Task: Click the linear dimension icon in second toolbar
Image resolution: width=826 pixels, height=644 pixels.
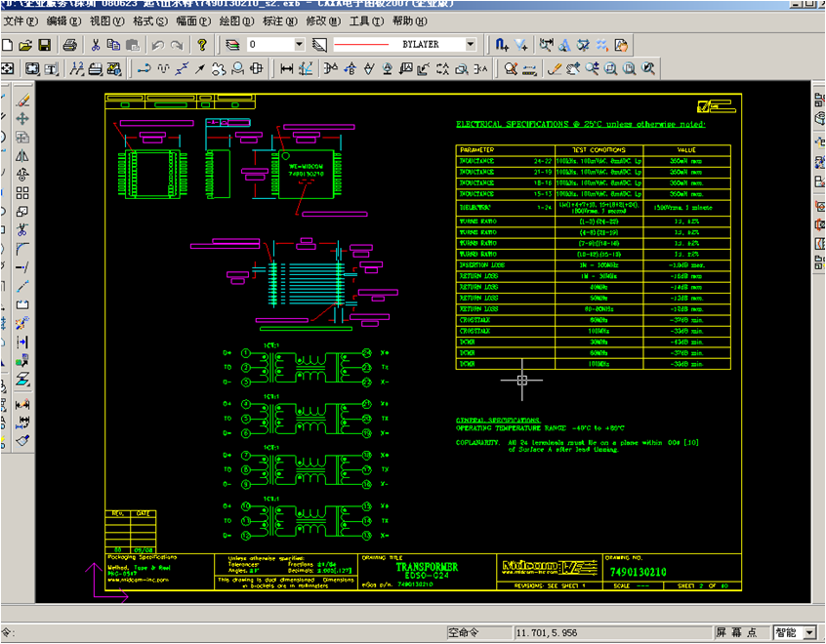Action: click(x=286, y=68)
